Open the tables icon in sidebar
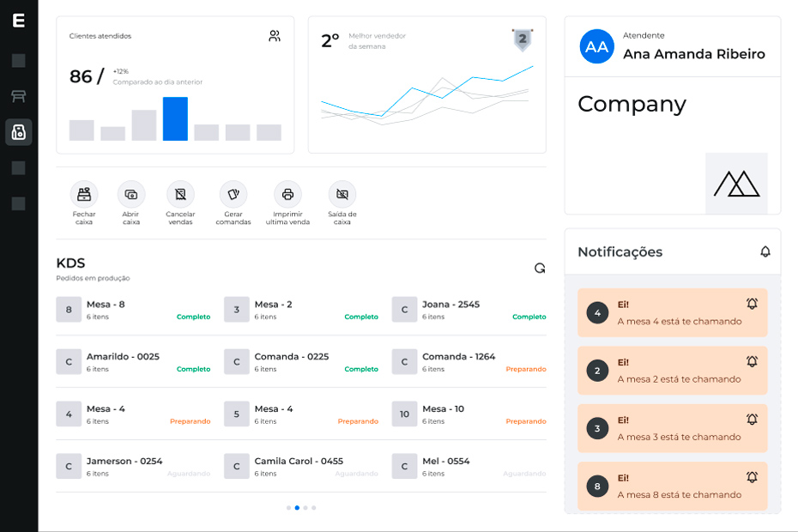Screen dimensions: 798x532 pyautogui.click(x=19, y=96)
